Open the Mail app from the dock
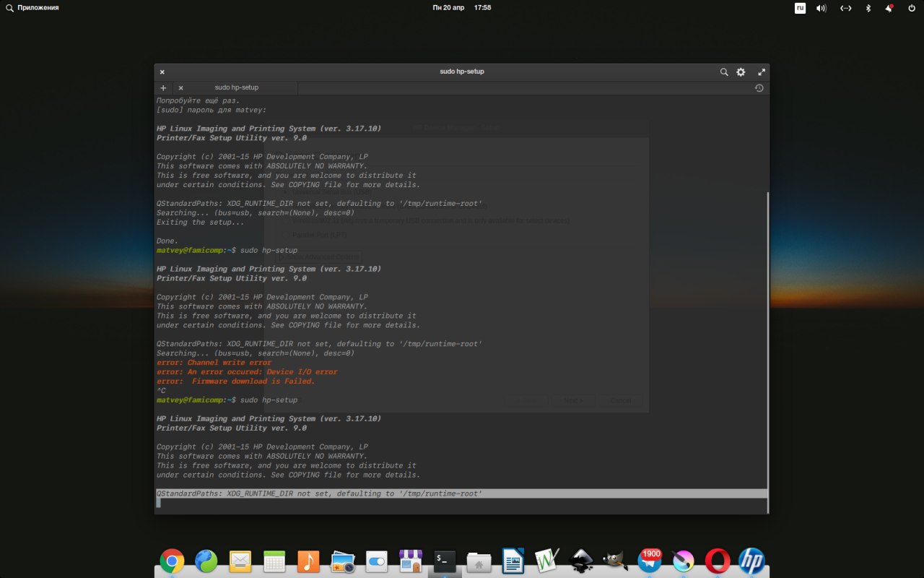Image resolution: width=924 pixels, height=578 pixels. click(240, 561)
